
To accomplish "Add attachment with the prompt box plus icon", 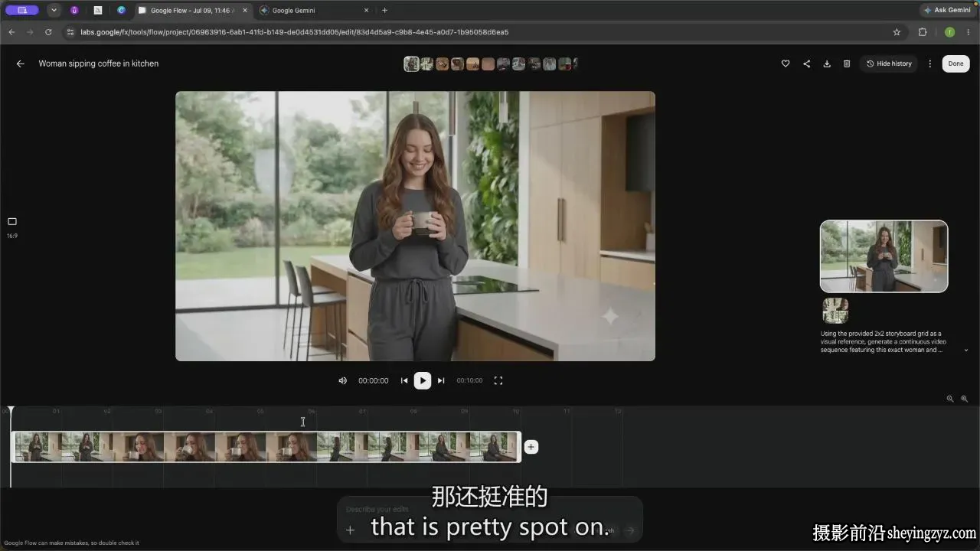I will [x=350, y=530].
